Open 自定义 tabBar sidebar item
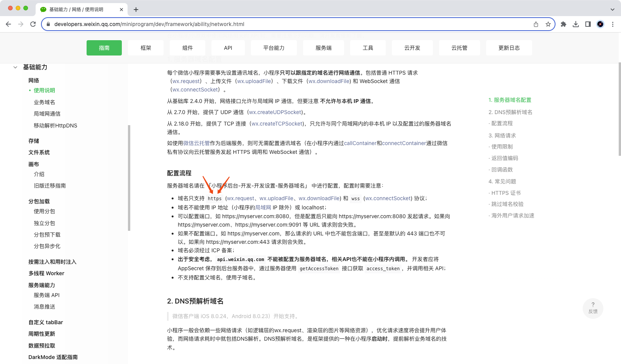Image resolution: width=621 pixels, height=364 pixels. (x=46, y=322)
